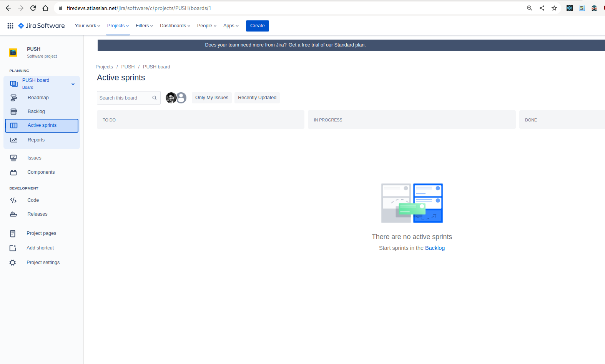
Task: Filter by the unassigned grey avatar
Action: 181,98
